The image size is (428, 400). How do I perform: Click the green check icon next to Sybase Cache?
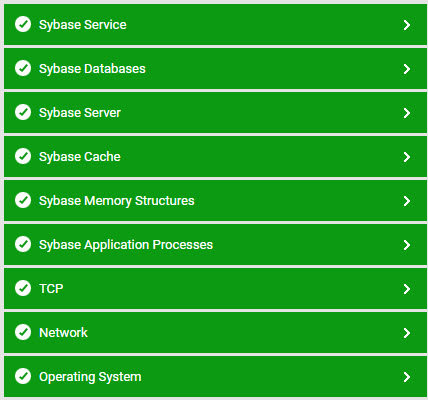tap(23, 156)
